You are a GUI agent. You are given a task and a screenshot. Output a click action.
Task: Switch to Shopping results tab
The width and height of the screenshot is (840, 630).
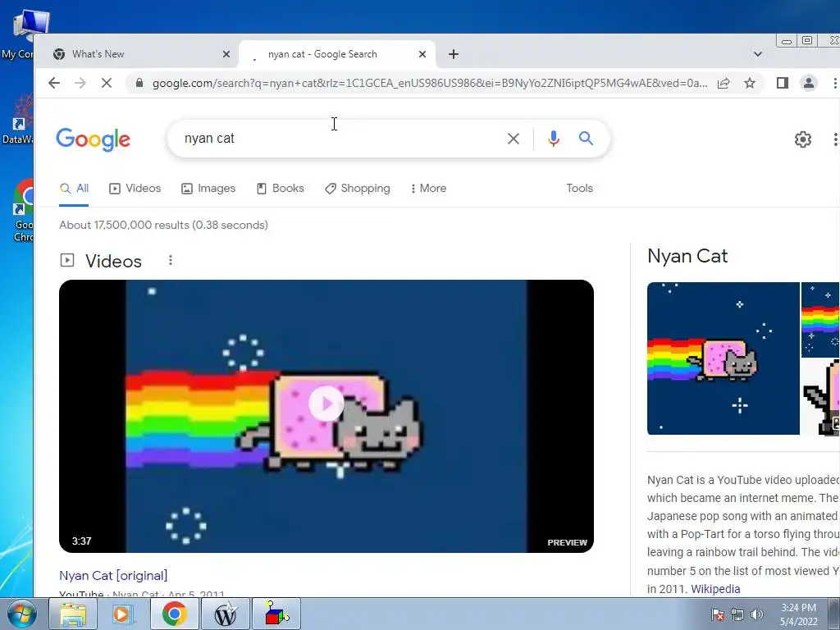pyautogui.click(x=358, y=189)
